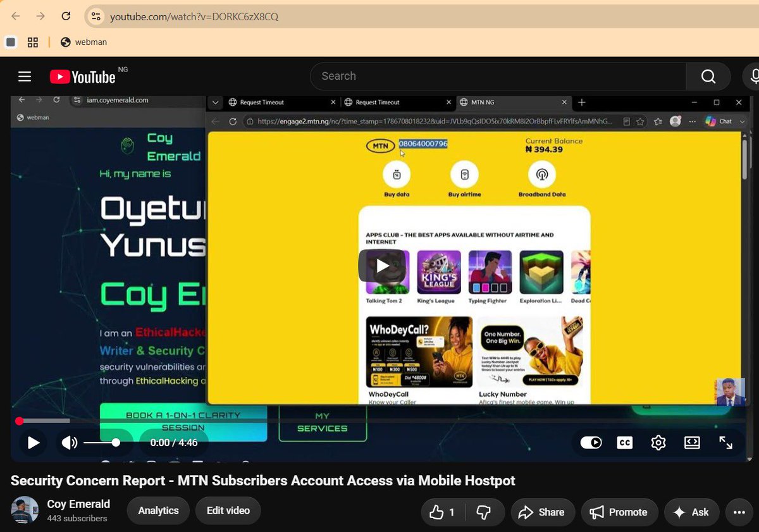Click the Chat button in recorded browser
The width and height of the screenshot is (759, 532).
click(x=719, y=121)
